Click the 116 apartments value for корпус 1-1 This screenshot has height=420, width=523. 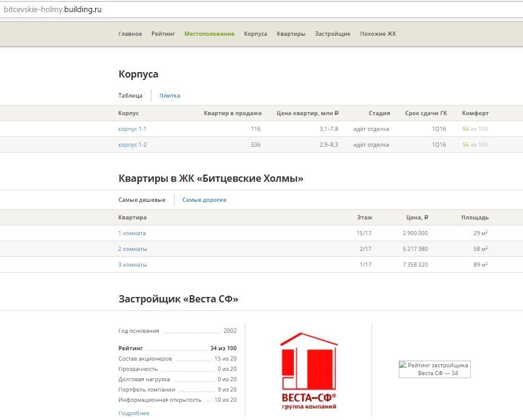pos(256,128)
